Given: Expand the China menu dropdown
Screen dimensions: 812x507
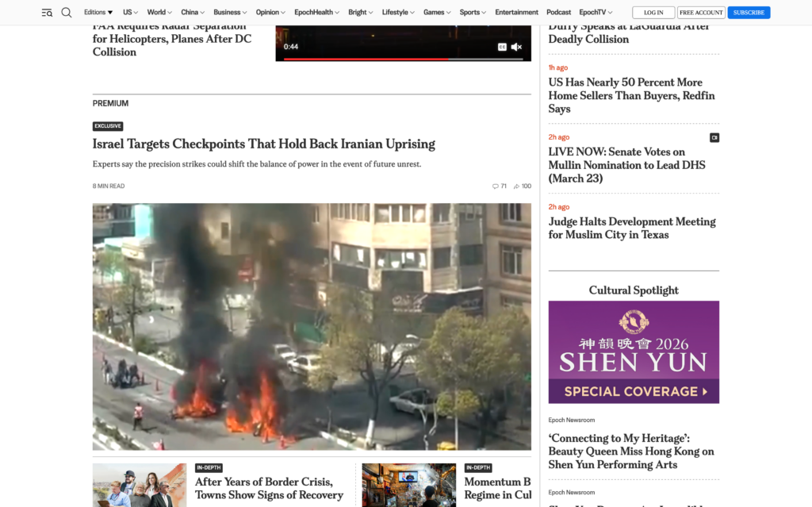Looking at the screenshot, I should click(193, 13).
